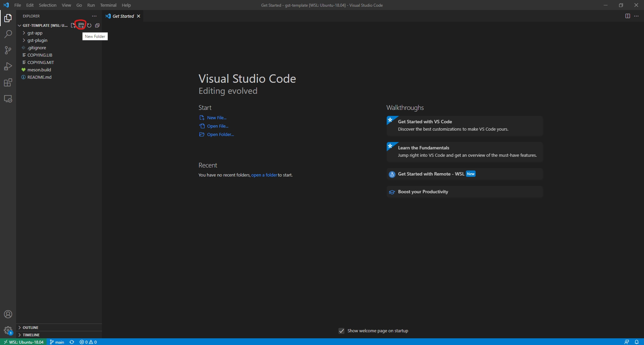Open the Terminal menu
Screen dimensions: 644x345
point(108,5)
